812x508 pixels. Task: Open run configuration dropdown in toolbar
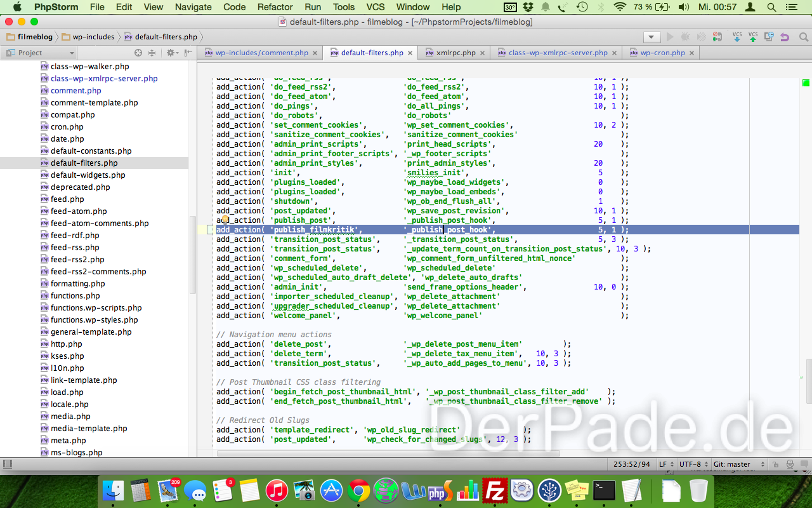[x=652, y=37]
